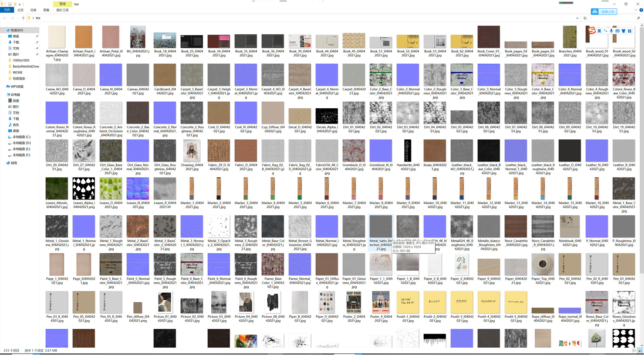Viewport: 644px width, 355px height.
Task: Click the up-one-level arrow icon
Action: click(23, 18)
